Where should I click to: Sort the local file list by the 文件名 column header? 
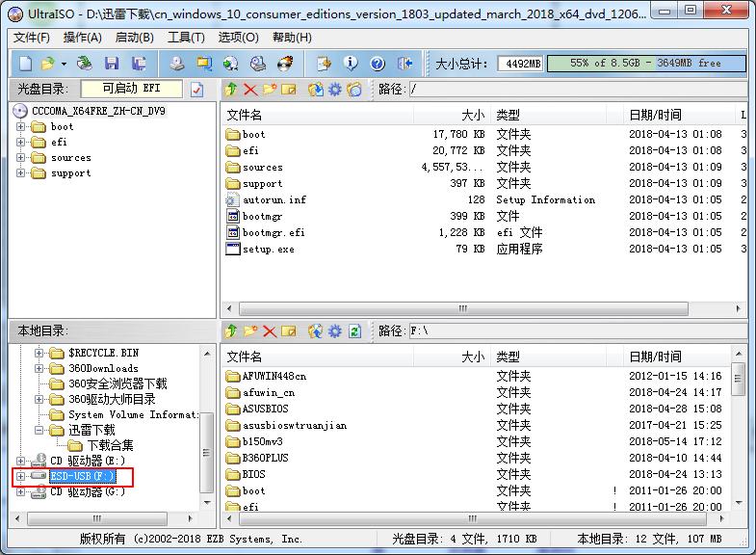pos(318,357)
